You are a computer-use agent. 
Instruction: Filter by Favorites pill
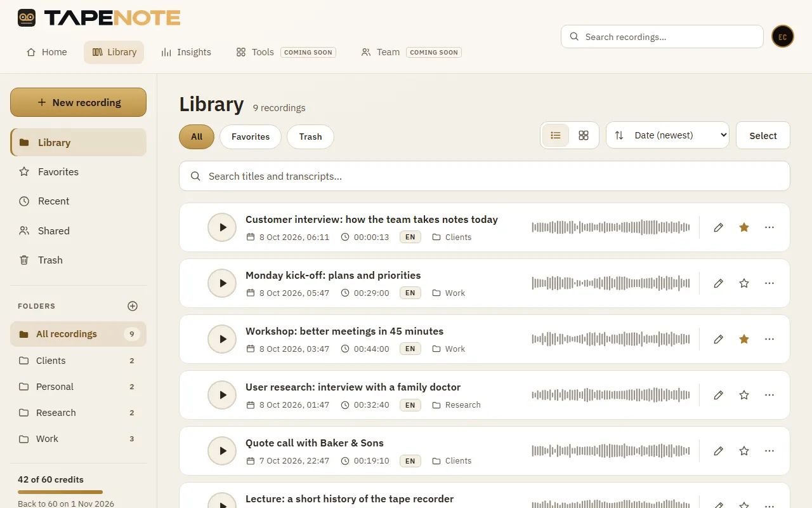tap(251, 137)
